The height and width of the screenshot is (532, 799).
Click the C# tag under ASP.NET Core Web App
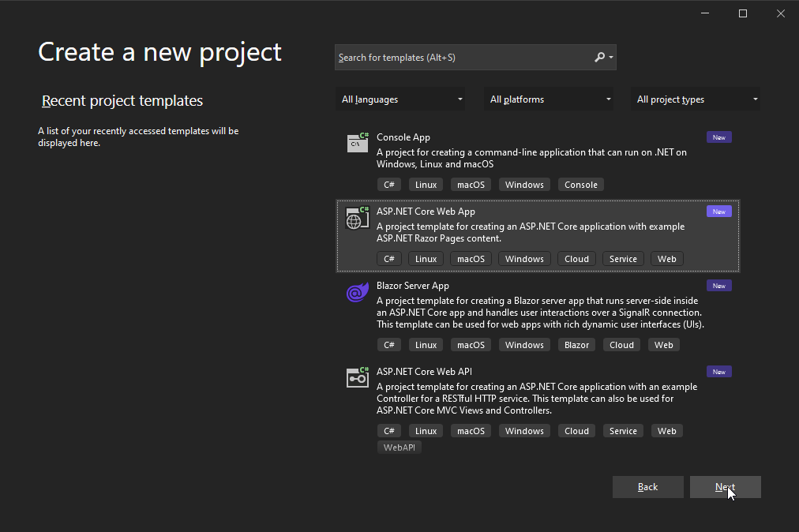point(388,259)
